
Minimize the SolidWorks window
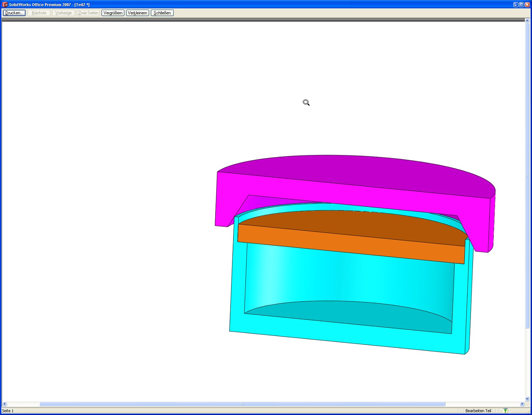coord(516,5)
